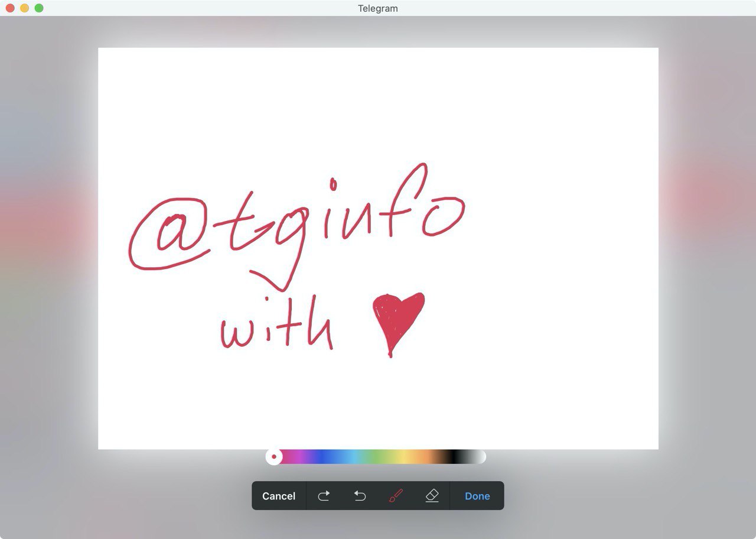This screenshot has width=756, height=539.
Task: Minimize the Telegram window
Action: point(24,8)
